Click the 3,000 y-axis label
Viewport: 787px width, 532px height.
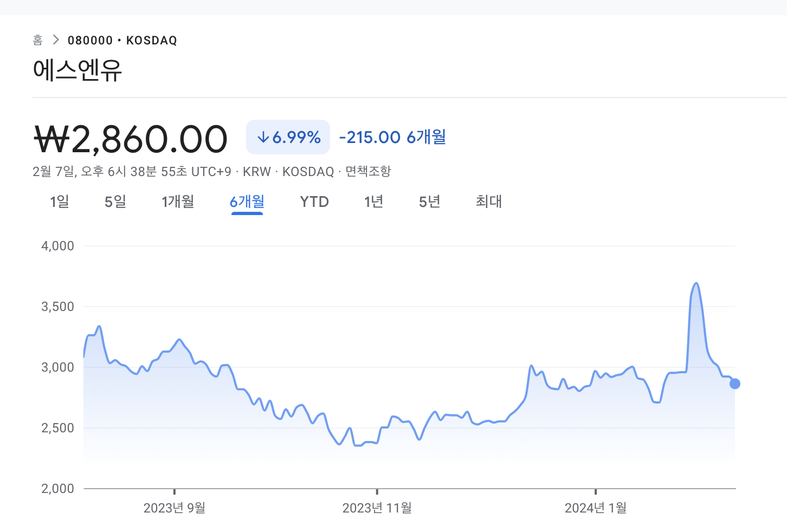click(x=57, y=367)
